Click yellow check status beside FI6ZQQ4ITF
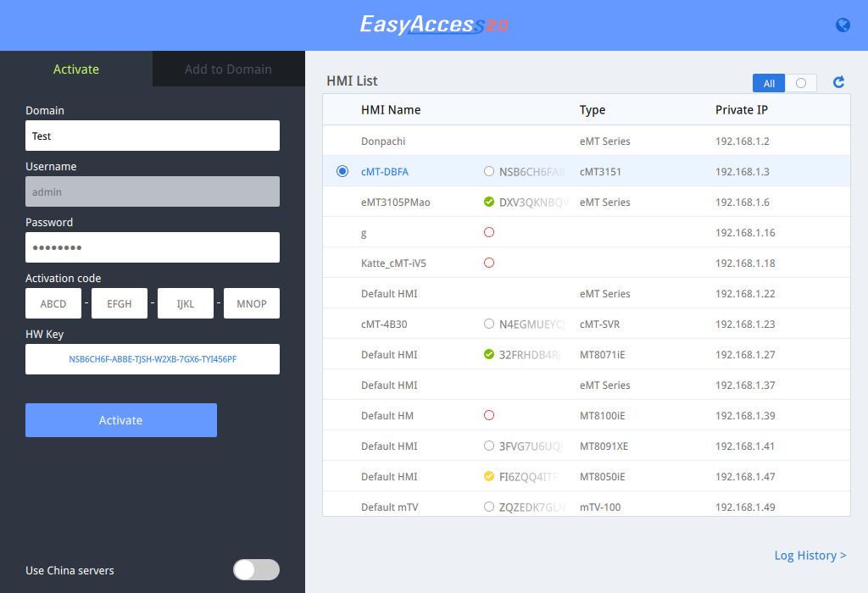The image size is (868, 593). [489, 476]
